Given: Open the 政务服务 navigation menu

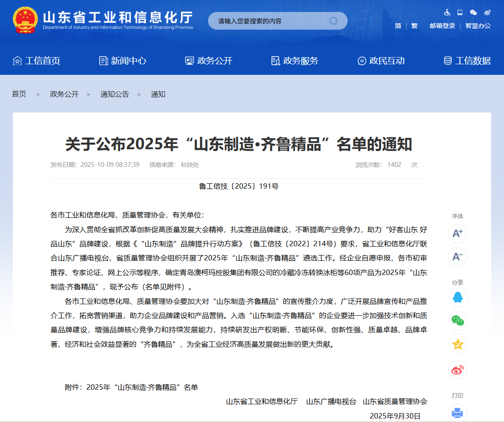Looking at the screenshot, I should [x=295, y=61].
